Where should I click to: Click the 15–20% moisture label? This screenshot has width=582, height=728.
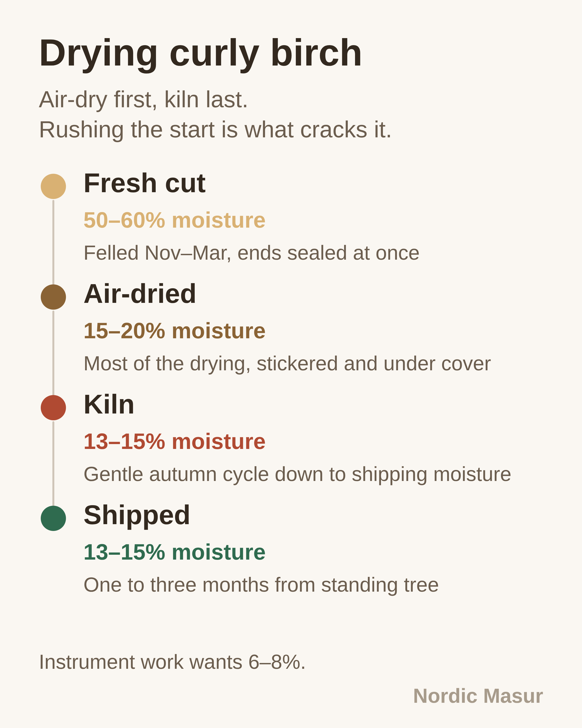coord(174,331)
